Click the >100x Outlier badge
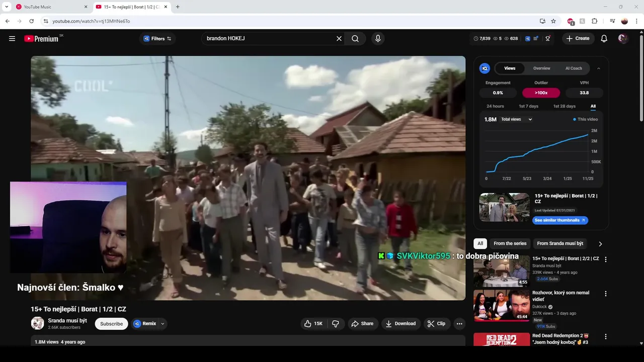The width and height of the screenshot is (644, 362). pyautogui.click(x=541, y=93)
